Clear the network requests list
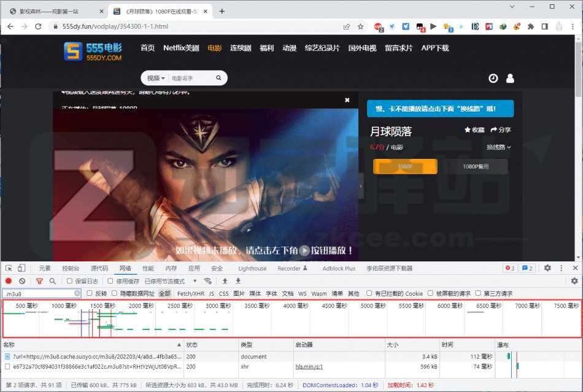 click(x=22, y=281)
